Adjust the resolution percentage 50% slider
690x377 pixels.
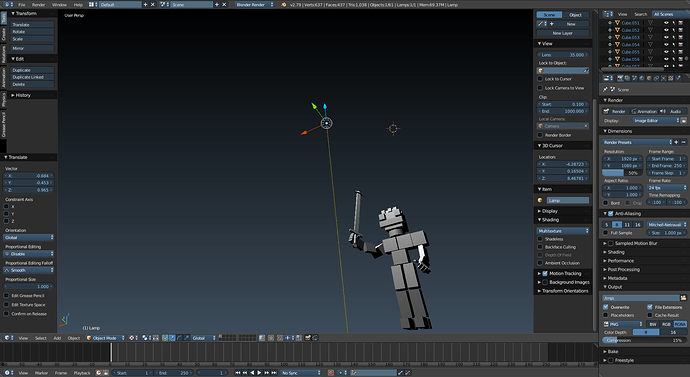click(622, 173)
